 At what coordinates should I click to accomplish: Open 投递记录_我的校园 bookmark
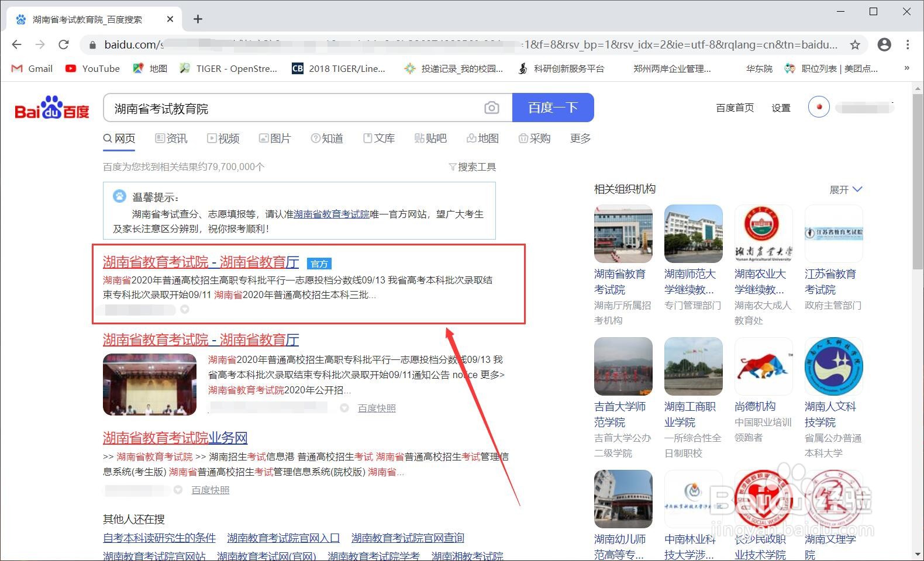(453, 68)
